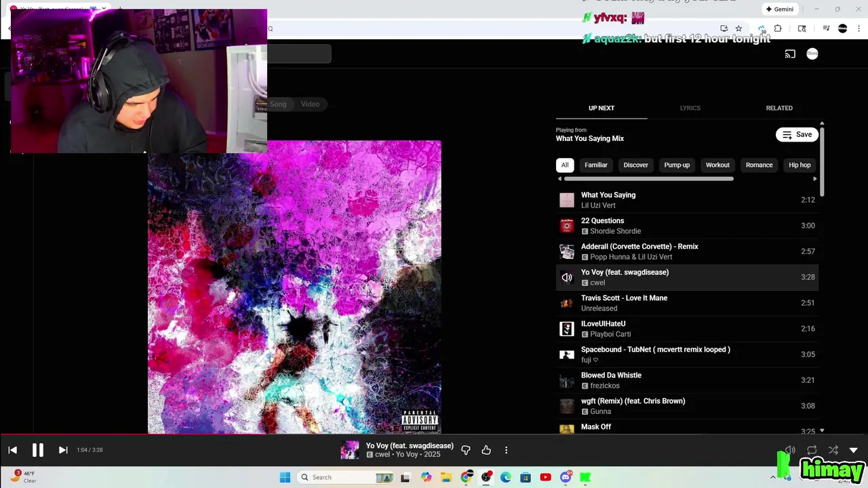The image size is (868, 488).
Task: Open Microsoft Edge from the taskbar
Action: pyautogui.click(x=506, y=477)
